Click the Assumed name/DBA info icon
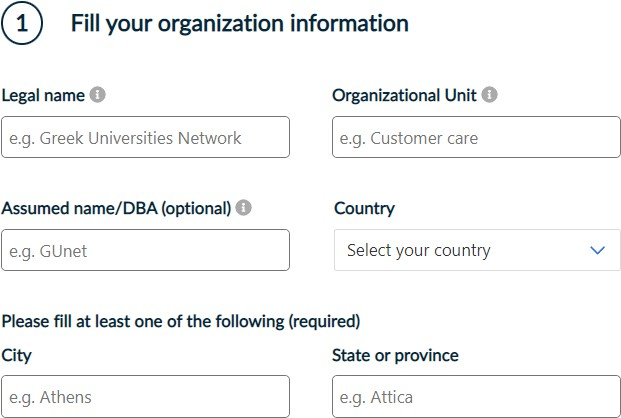Image resolution: width=621 pixels, height=418 pixels. (x=244, y=208)
